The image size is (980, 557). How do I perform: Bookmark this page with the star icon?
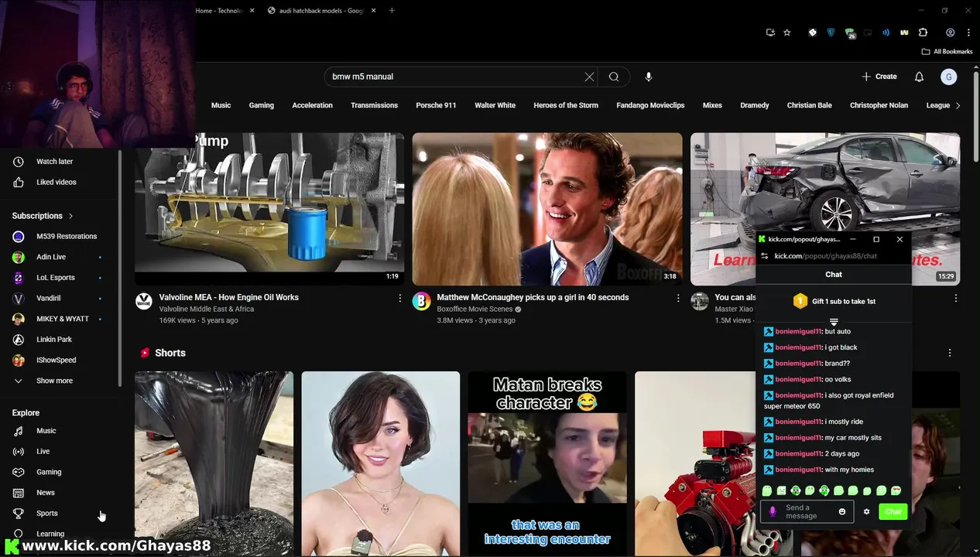coord(787,32)
